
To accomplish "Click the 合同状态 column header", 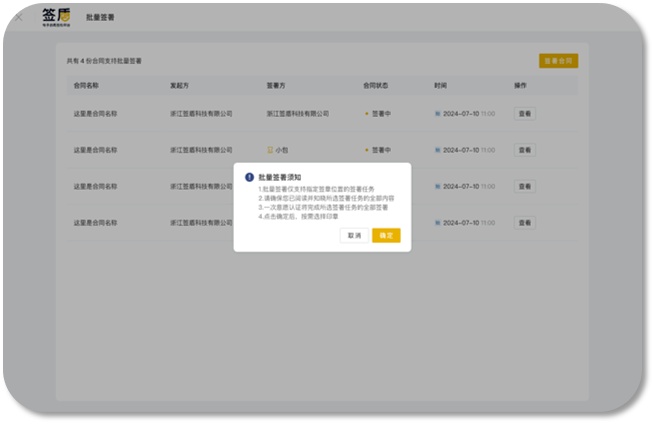I will click(x=376, y=86).
